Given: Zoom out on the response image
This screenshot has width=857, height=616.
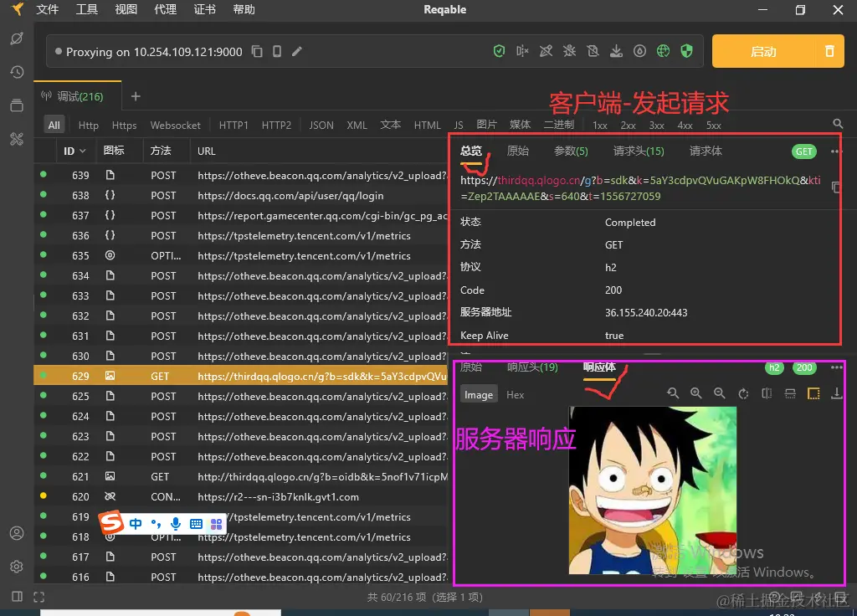Looking at the screenshot, I should point(719,393).
